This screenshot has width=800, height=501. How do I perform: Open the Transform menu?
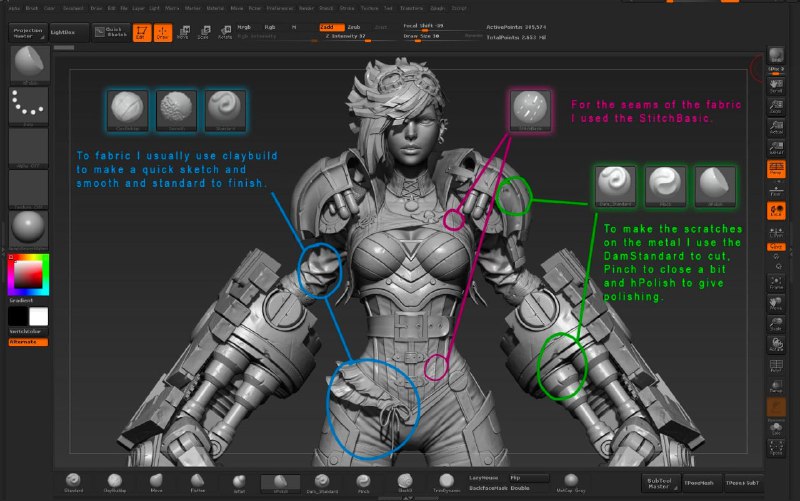(x=411, y=8)
